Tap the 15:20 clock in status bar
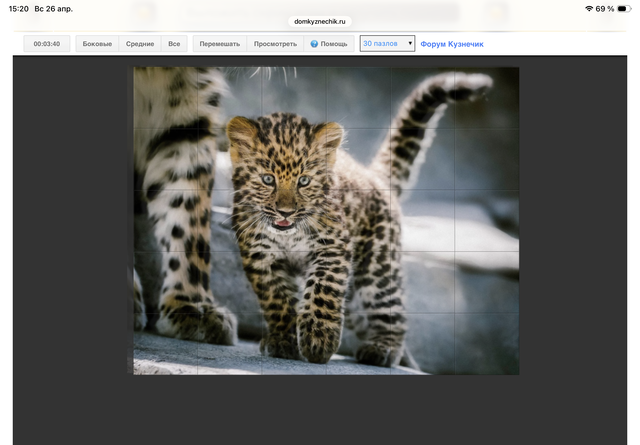The image size is (640, 445). point(18,8)
